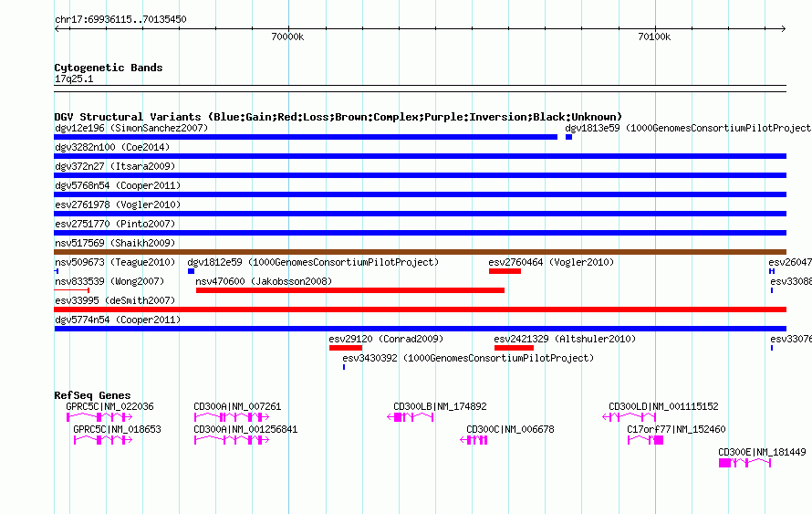The width and height of the screenshot is (812, 514).
Task: Select the dgv5774n54 Cooper2011 blue gain bar
Action: tap(420, 329)
